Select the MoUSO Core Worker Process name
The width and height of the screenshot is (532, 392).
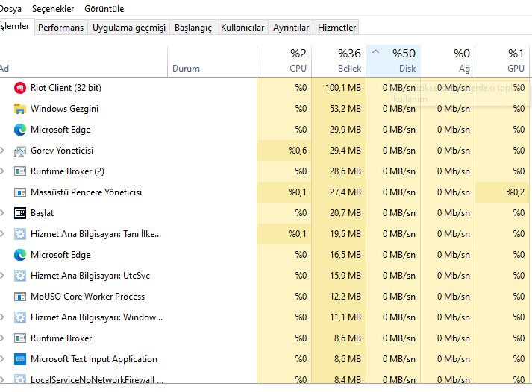pyautogui.click(x=87, y=297)
